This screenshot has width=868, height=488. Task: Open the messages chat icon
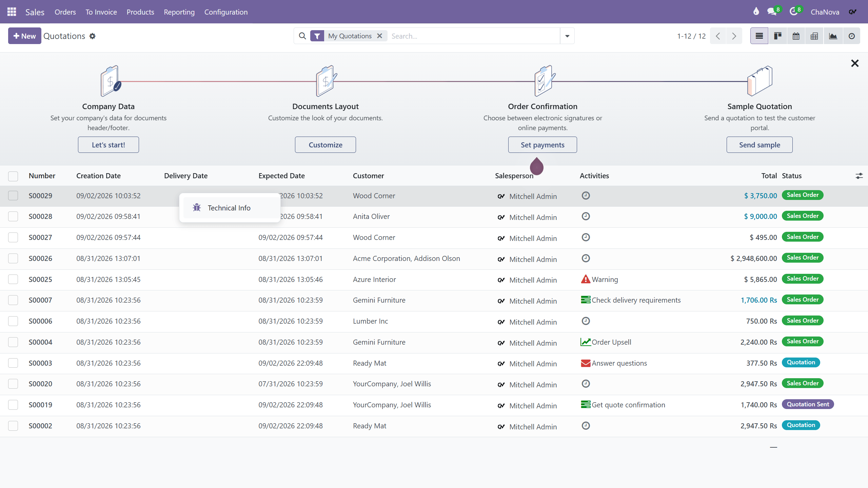(772, 12)
